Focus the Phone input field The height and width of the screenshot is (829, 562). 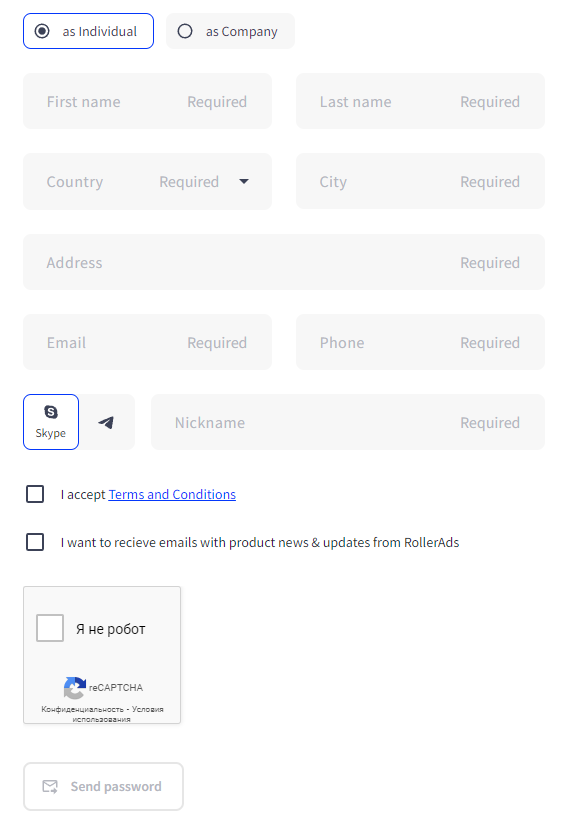point(420,342)
